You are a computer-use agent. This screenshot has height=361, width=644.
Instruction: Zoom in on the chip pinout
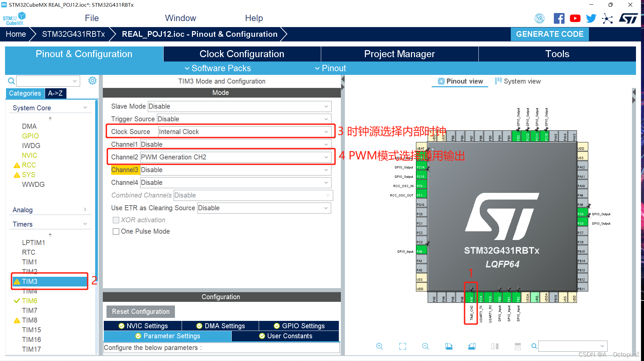click(x=379, y=346)
